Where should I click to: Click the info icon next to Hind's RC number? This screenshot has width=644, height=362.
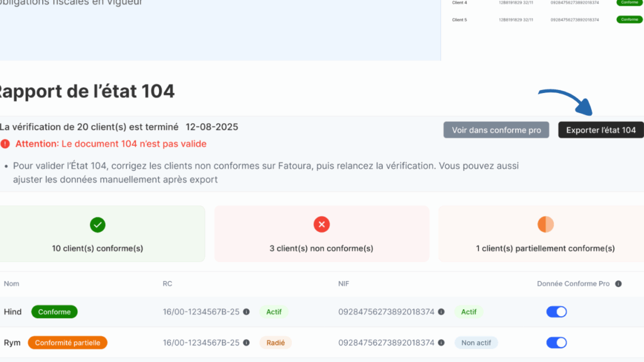[x=247, y=312]
